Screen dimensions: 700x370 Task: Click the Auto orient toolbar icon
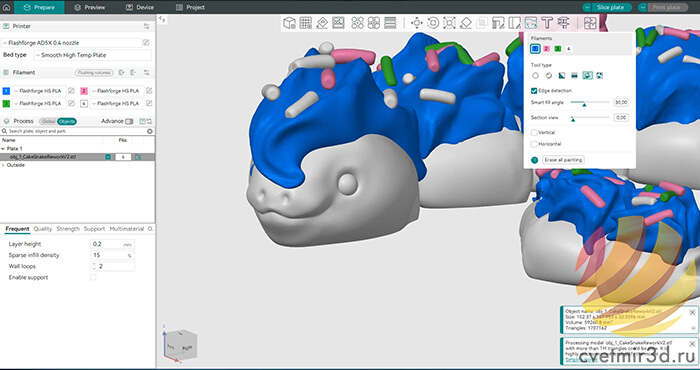(x=322, y=23)
